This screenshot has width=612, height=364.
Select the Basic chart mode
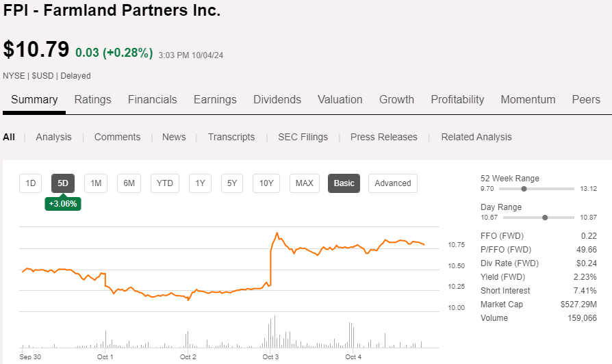pyautogui.click(x=344, y=183)
